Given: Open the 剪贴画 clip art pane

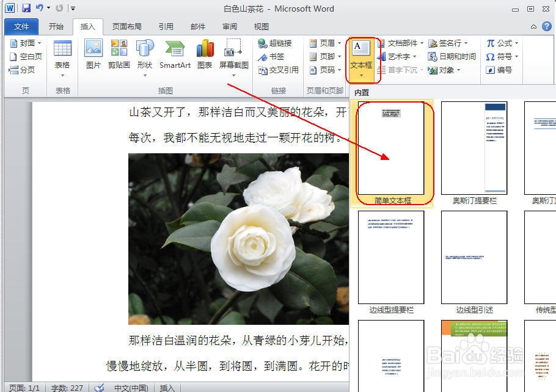Looking at the screenshot, I should [x=119, y=54].
